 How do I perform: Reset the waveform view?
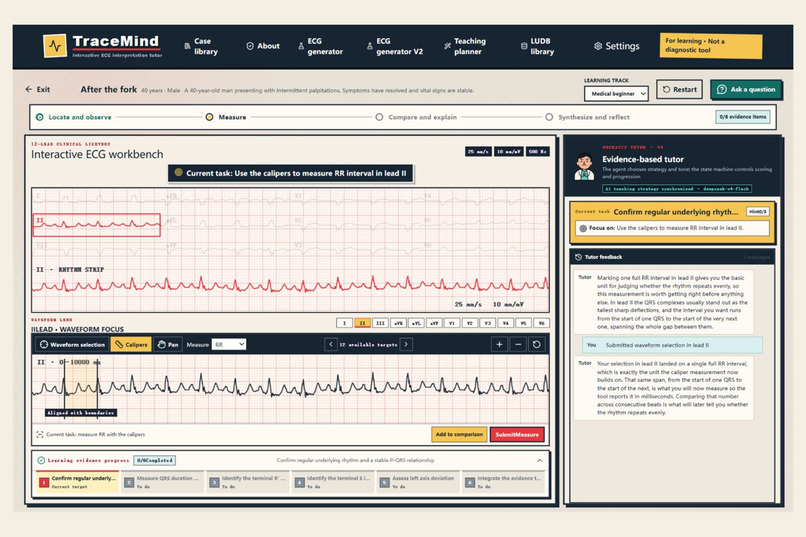click(536, 345)
